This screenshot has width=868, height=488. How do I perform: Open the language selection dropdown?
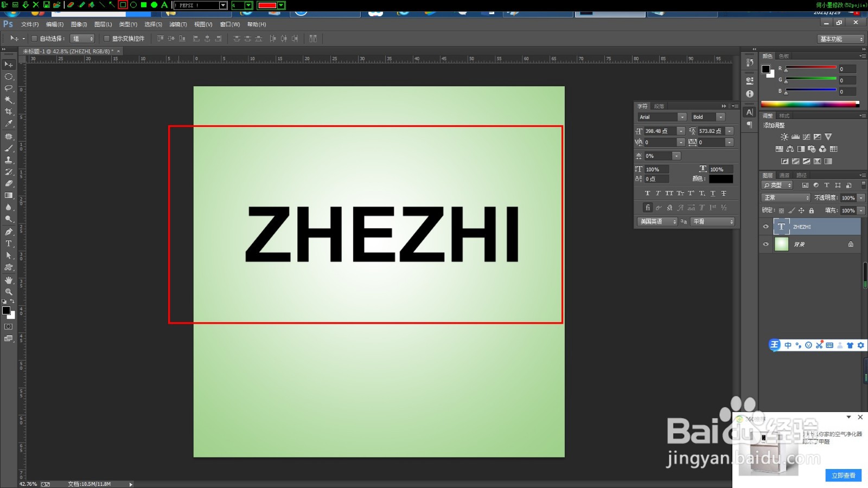pos(658,222)
